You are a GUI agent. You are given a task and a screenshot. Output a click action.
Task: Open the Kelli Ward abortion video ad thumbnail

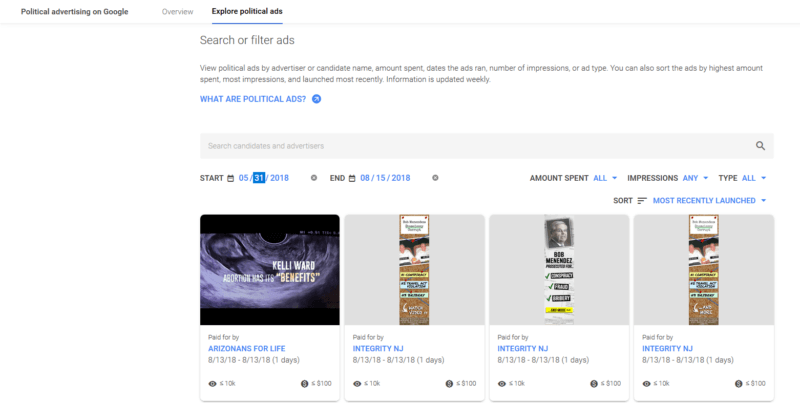click(x=269, y=270)
